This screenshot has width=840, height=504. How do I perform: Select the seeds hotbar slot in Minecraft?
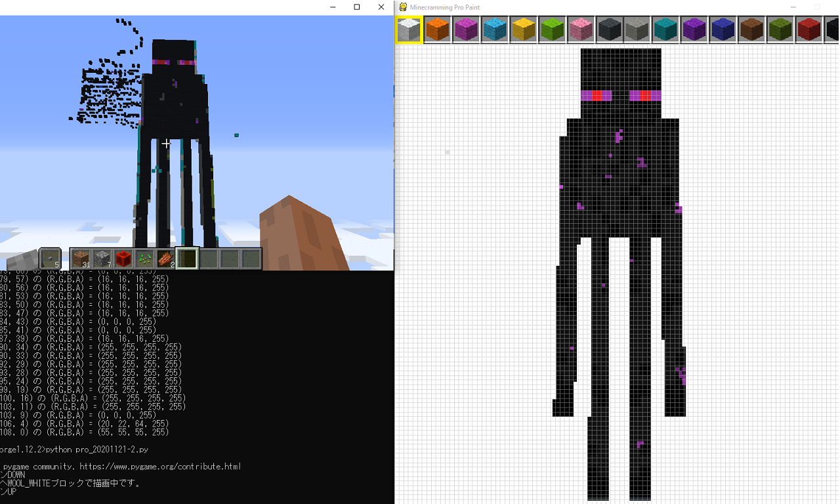point(144,259)
